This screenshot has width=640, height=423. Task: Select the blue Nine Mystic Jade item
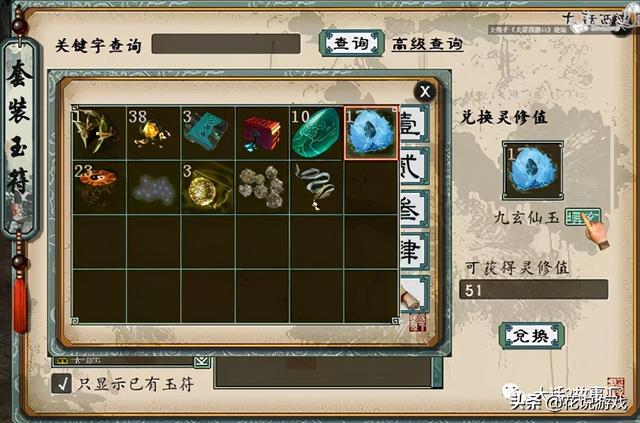371,133
